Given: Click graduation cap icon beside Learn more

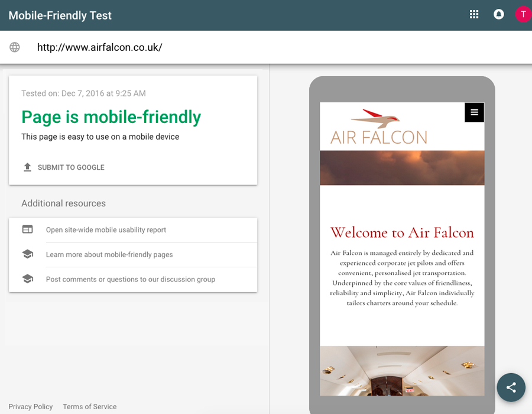Looking at the screenshot, I should pos(27,254).
